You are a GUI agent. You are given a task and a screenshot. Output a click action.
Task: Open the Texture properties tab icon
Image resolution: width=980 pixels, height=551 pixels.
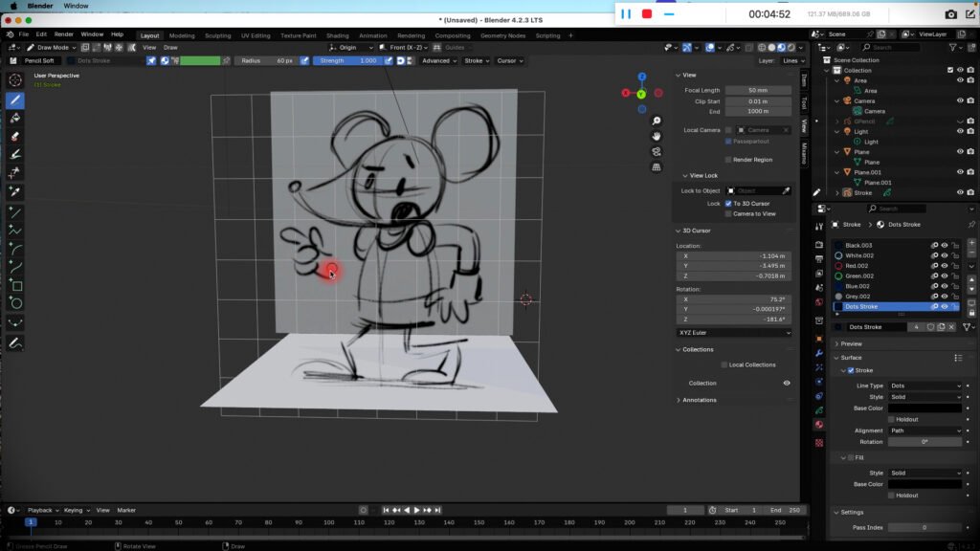click(819, 442)
